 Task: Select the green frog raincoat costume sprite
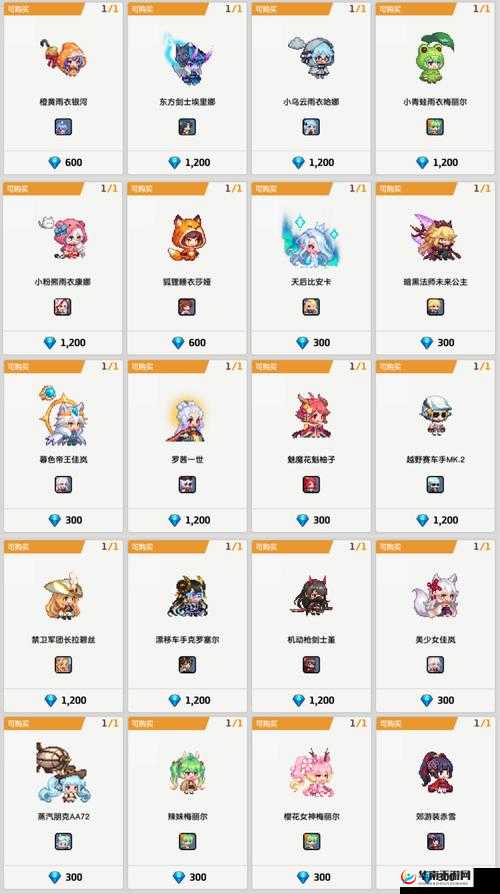click(435, 56)
